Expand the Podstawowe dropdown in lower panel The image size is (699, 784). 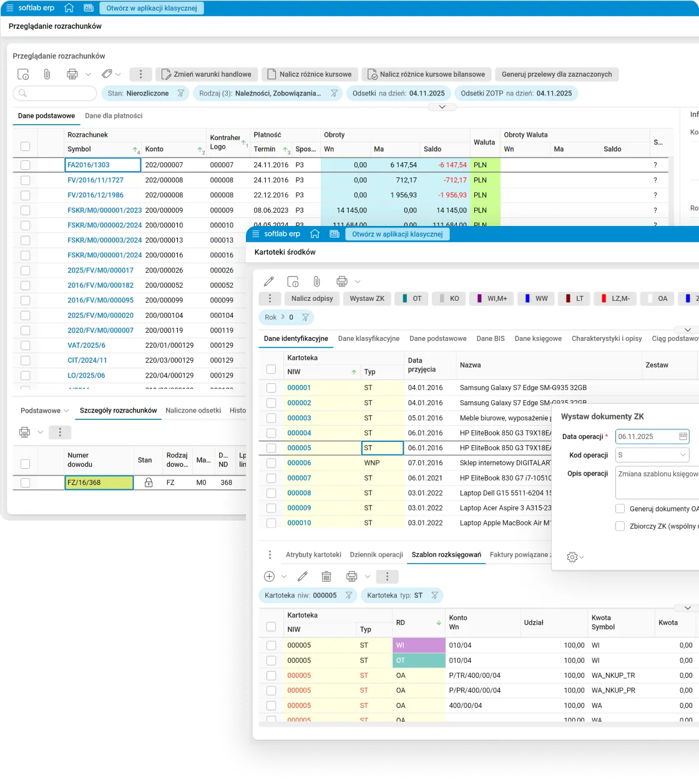tap(44, 411)
